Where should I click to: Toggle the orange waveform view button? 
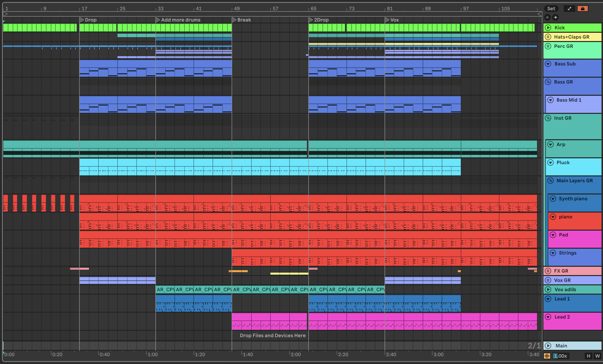pyautogui.click(x=547, y=356)
